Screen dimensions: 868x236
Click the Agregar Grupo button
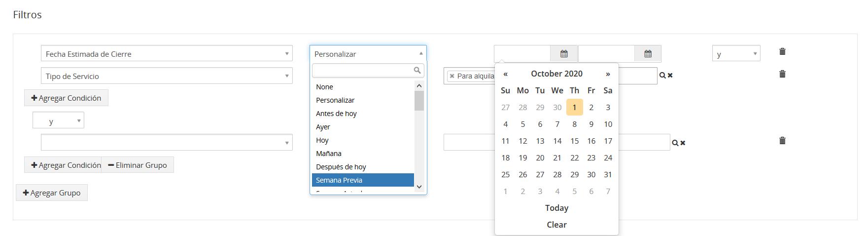52,193
